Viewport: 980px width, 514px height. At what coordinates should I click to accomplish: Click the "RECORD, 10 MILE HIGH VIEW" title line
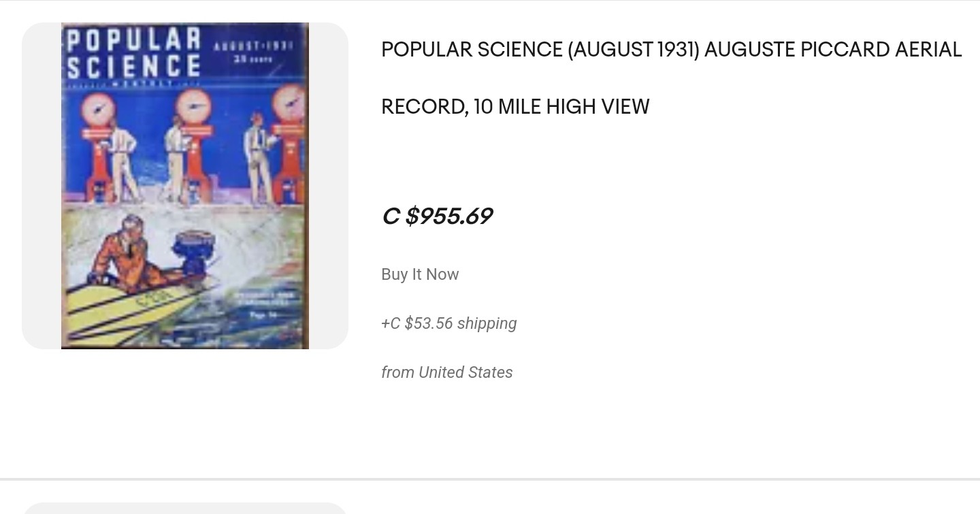pos(515,107)
